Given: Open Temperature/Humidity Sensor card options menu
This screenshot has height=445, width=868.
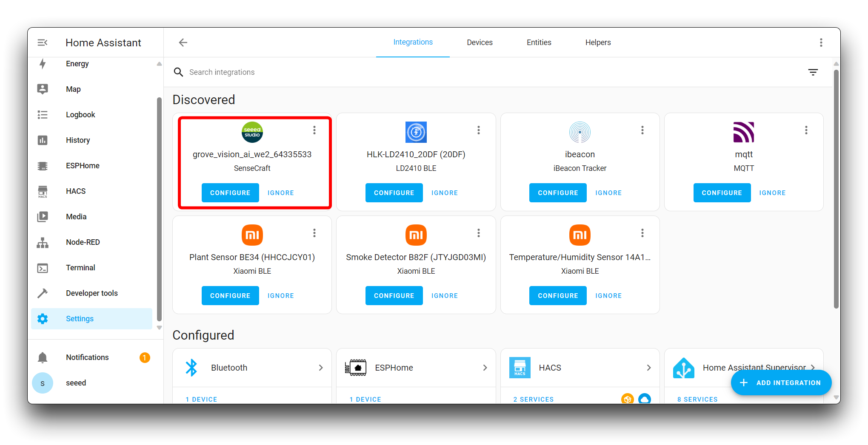Looking at the screenshot, I should (x=642, y=233).
